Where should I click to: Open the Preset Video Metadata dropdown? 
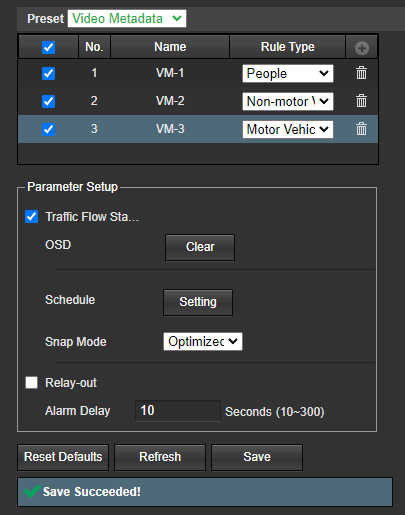click(x=127, y=18)
